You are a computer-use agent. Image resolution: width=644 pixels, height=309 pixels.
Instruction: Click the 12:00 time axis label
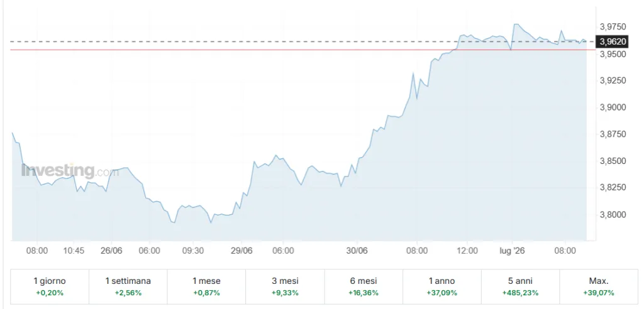[x=467, y=251]
